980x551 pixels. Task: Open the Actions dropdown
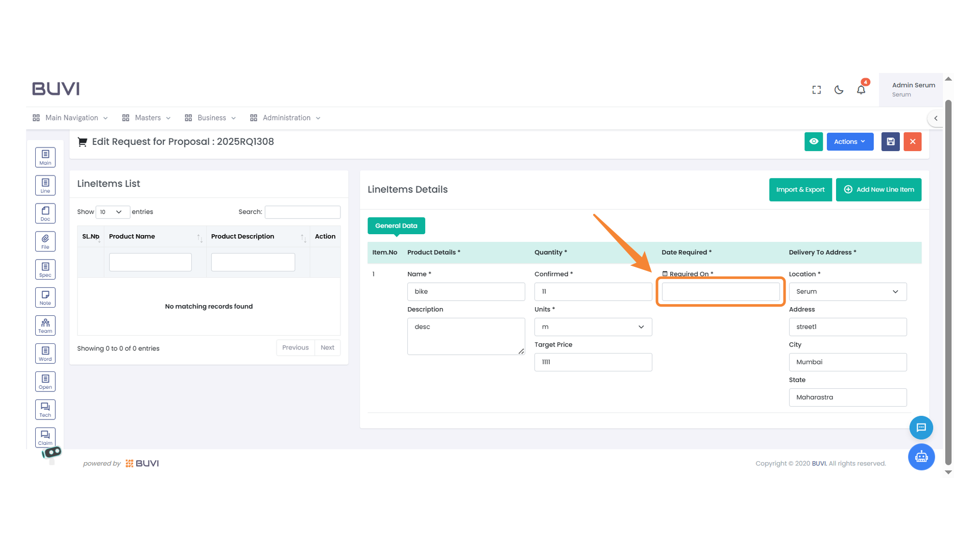849,141
